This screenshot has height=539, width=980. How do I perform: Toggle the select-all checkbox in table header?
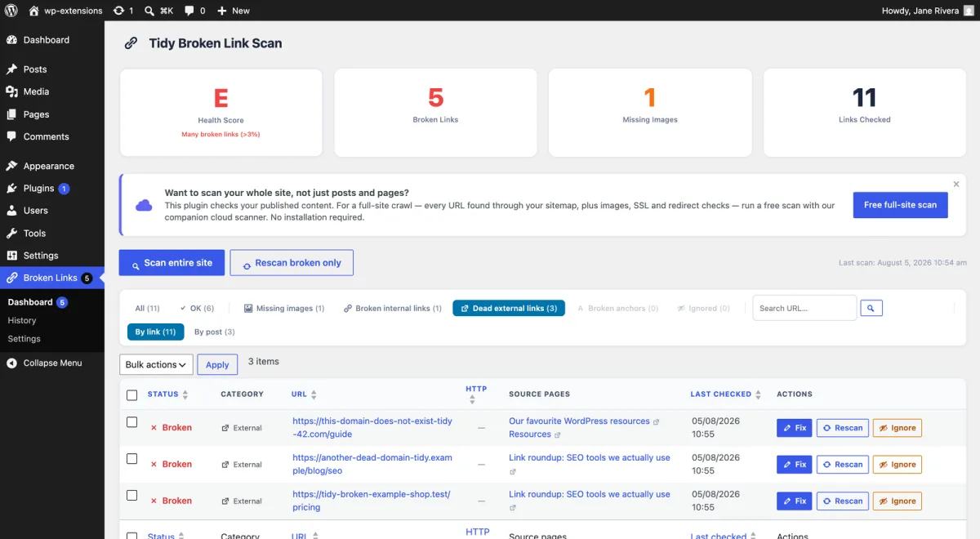(x=132, y=395)
